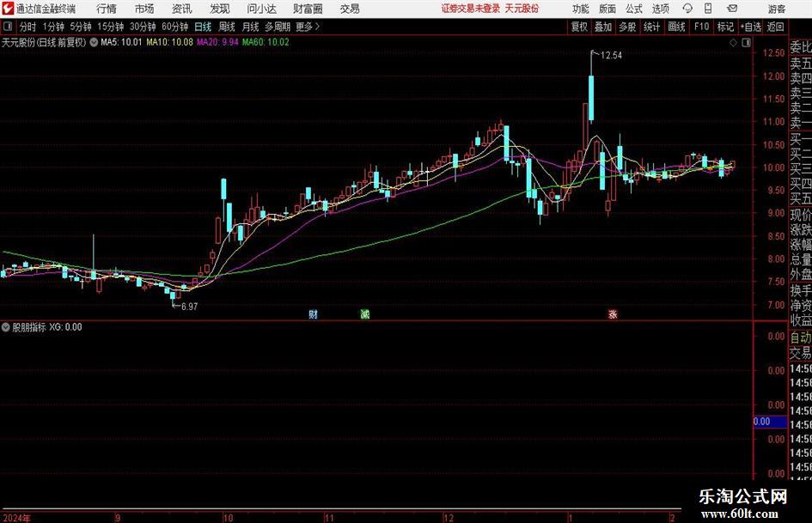Click the 天元股份 name in the title bar
The height and width of the screenshot is (523, 812).
point(522,9)
